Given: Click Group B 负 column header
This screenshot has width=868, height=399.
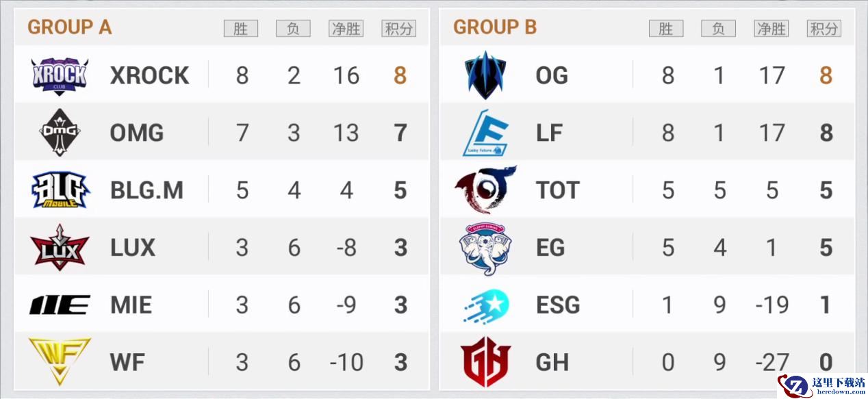Looking at the screenshot, I should click(x=718, y=28).
